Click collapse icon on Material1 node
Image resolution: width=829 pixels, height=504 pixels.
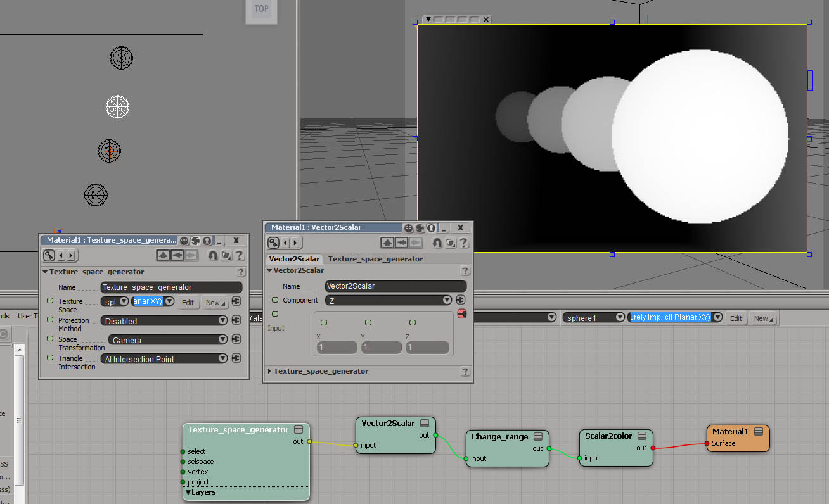[x=758, y=431]
